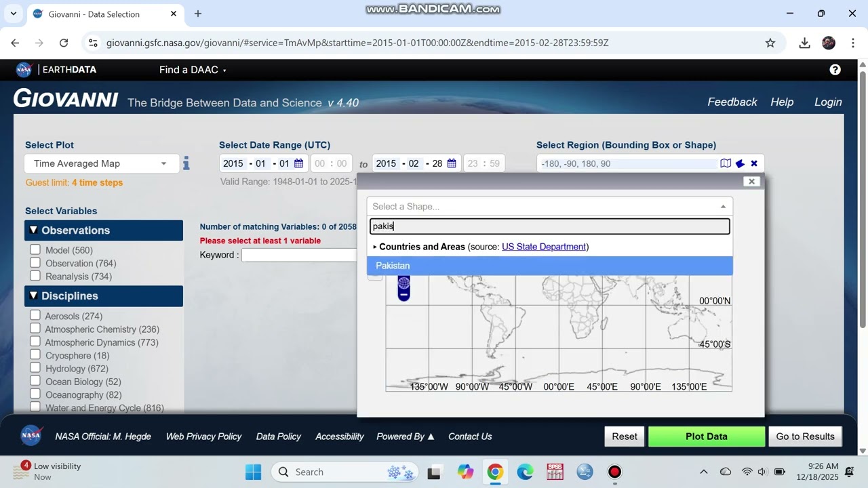This screenshot has width=868, height=488.
Task: Open the US State Department source link
Action: [x=544, y=247]
